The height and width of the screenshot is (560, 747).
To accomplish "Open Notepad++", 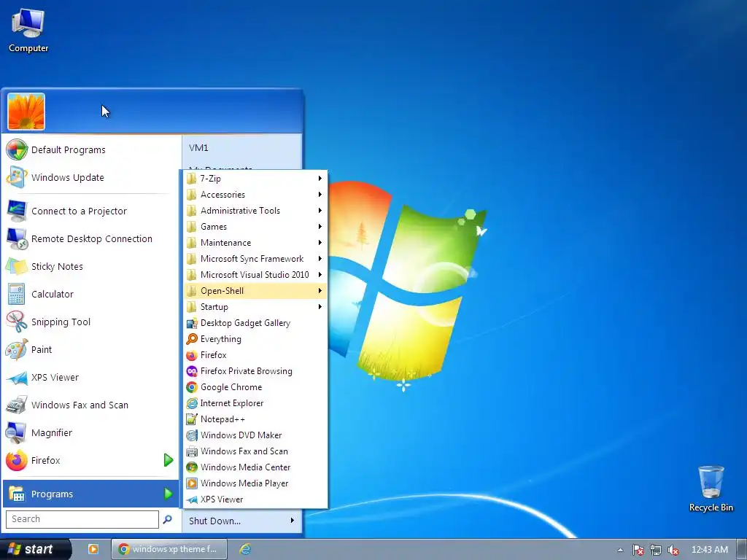I will [x=255, y=419].
